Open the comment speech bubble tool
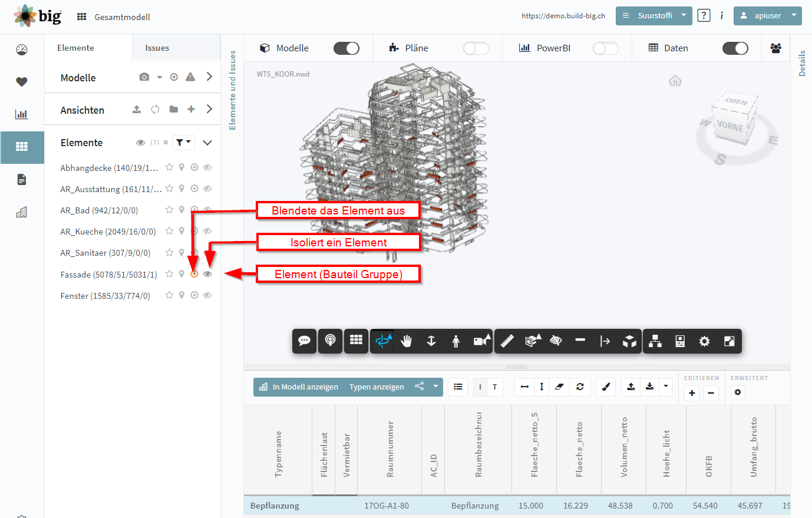Image resolution: width=812 pixels, height=518 pixels. [x=304, y=341]
